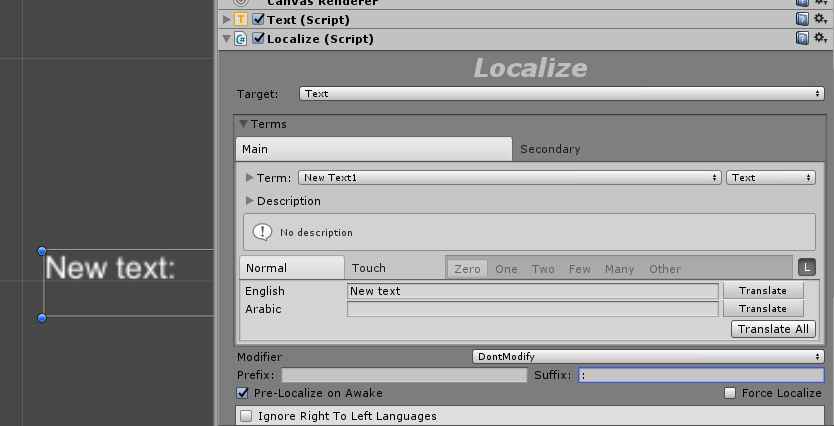Check Ignore Right To Left Languages
This screenshot has height=426, width=834.
pyautogui.click(x=246, y=416)
